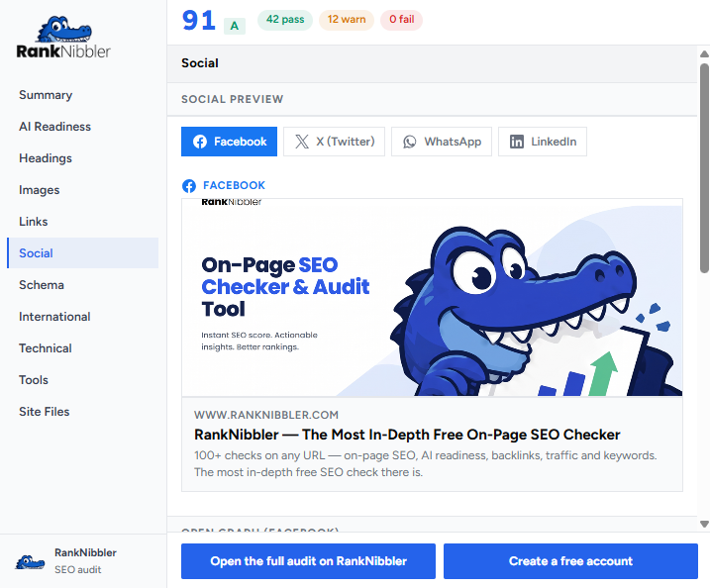This screenshot has height=588, width=710.
Task: Click Create a free account button
Action: click(x=570, y=561)
